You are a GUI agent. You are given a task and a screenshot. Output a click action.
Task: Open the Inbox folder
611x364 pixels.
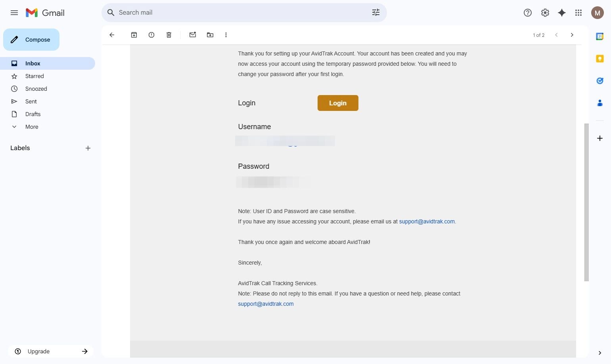(48, 63)
